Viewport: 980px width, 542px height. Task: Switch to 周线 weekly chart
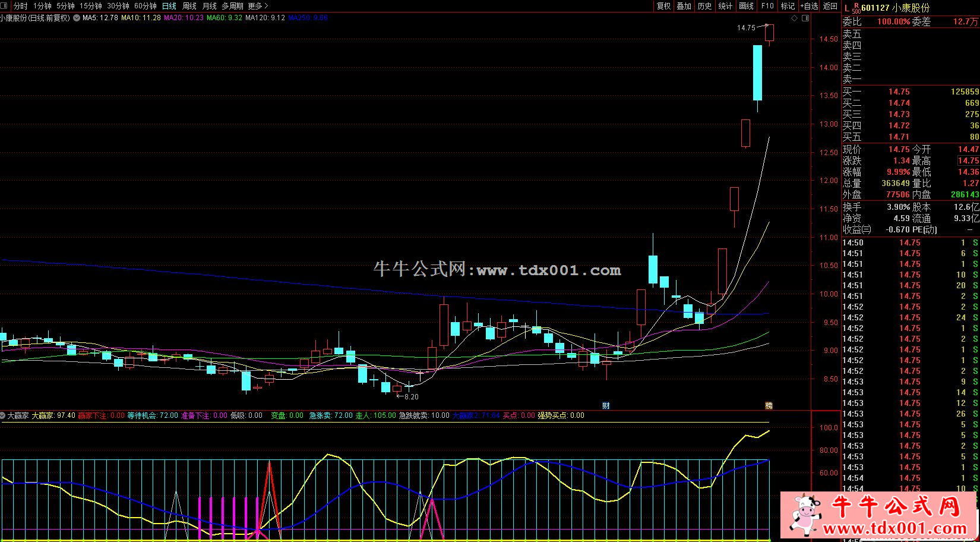(189, 6)
